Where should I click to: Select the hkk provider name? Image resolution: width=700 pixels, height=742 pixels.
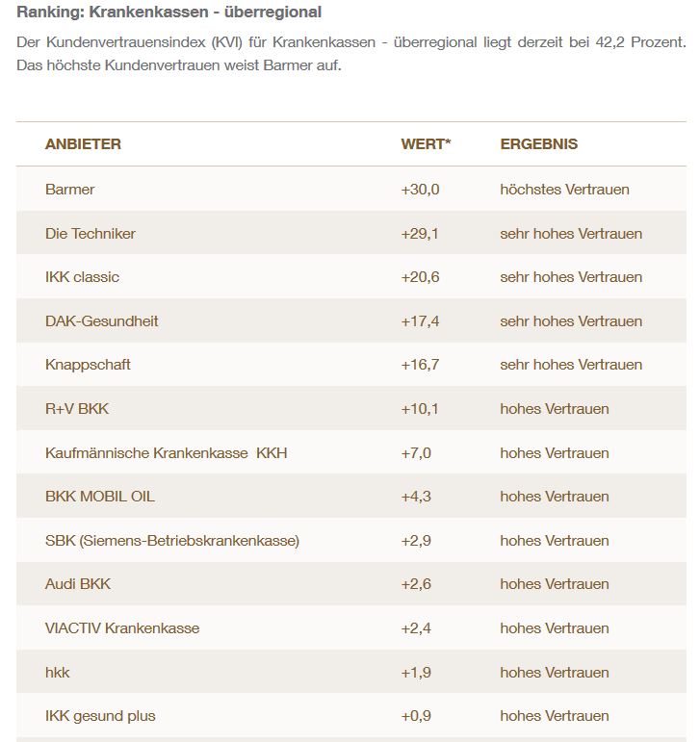click(58, 673)
